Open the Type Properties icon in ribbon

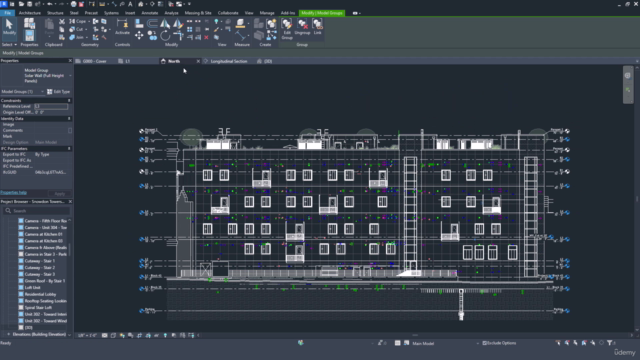29,22
